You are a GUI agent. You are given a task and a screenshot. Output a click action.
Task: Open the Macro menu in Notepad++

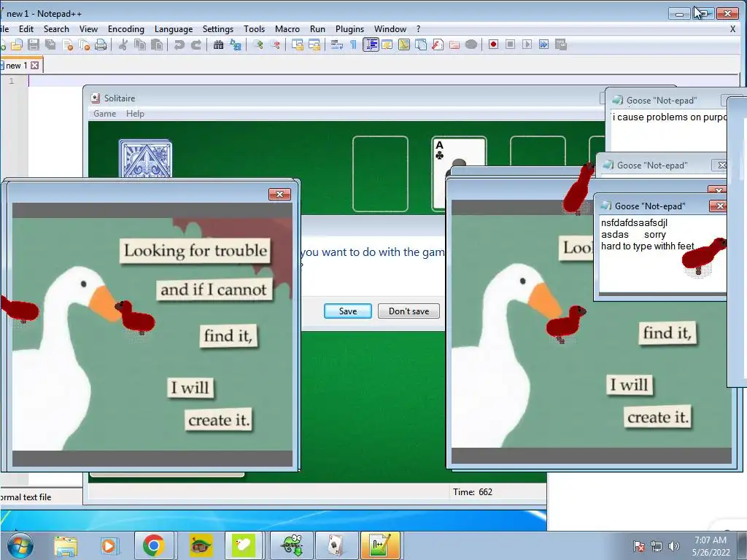click(x=287, y=29)
